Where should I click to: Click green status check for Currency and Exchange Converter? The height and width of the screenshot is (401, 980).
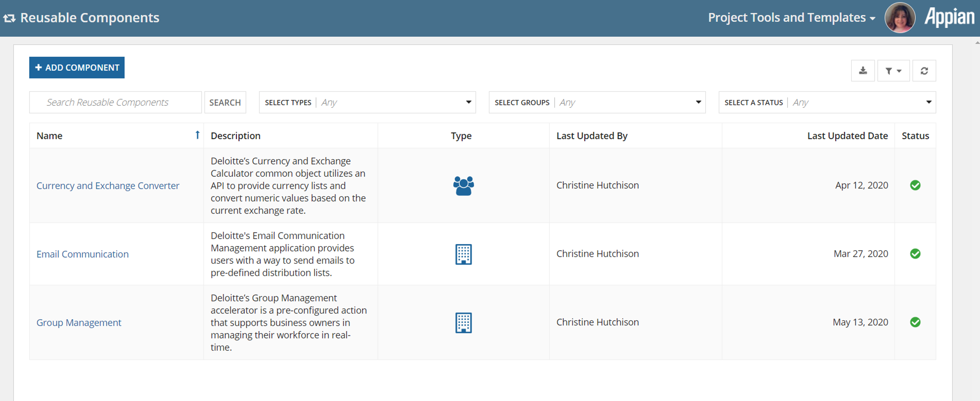[915, 185]
